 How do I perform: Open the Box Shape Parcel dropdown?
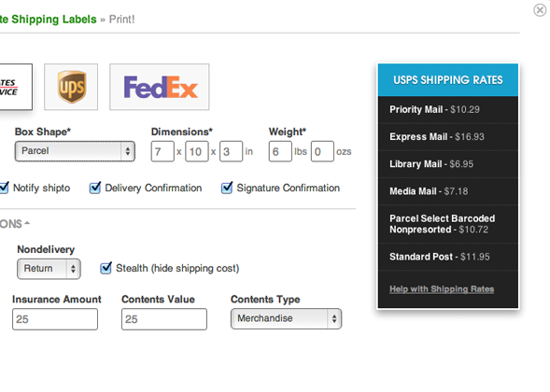pos(75,151)
